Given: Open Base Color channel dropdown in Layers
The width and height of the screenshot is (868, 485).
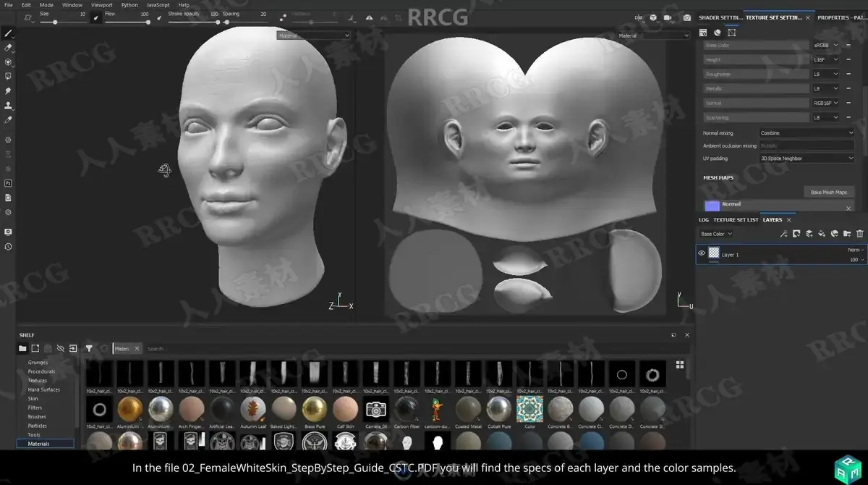Looking at the screenshot, I should [716, 234].
